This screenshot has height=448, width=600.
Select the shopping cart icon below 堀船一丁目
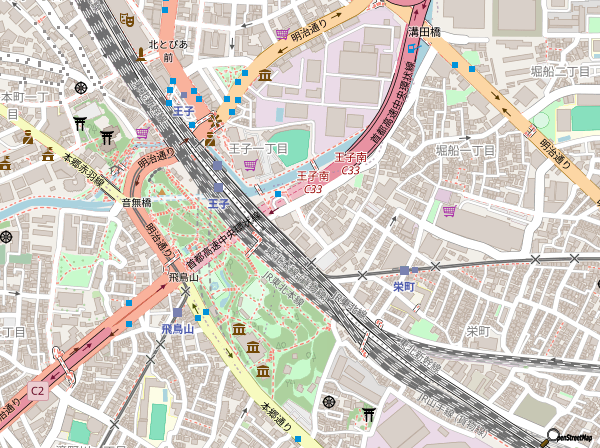(x=449, y=211)
